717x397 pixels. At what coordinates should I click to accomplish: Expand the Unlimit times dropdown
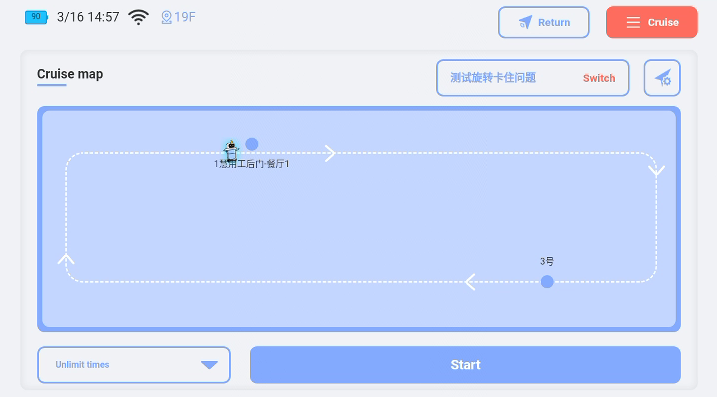(x=134, y=365)
